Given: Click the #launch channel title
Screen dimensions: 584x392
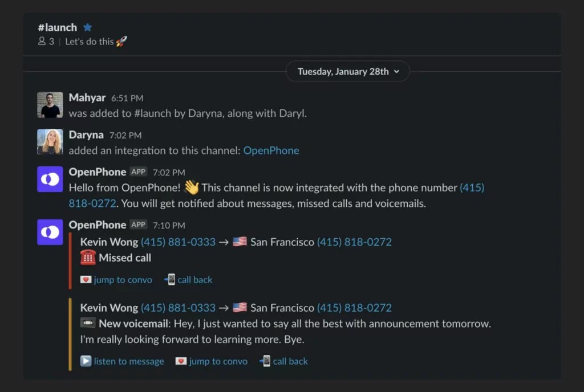Looking at the screenshot, I should pyautogui.click(x=58, y=27).
